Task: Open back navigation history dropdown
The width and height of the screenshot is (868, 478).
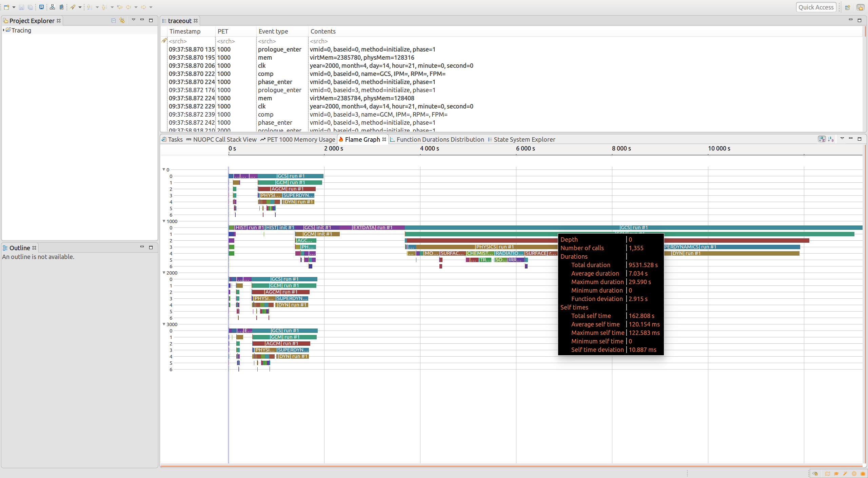Action: point(136,7)
